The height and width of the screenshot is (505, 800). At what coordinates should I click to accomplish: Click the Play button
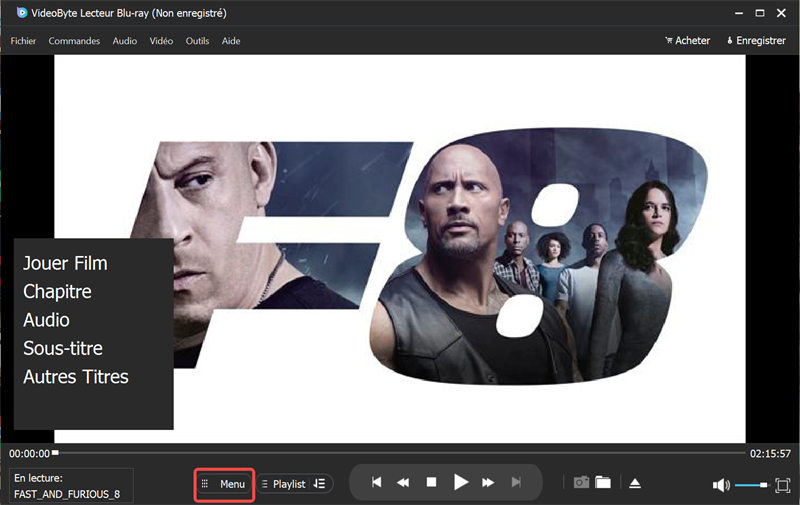coord(460,483)
